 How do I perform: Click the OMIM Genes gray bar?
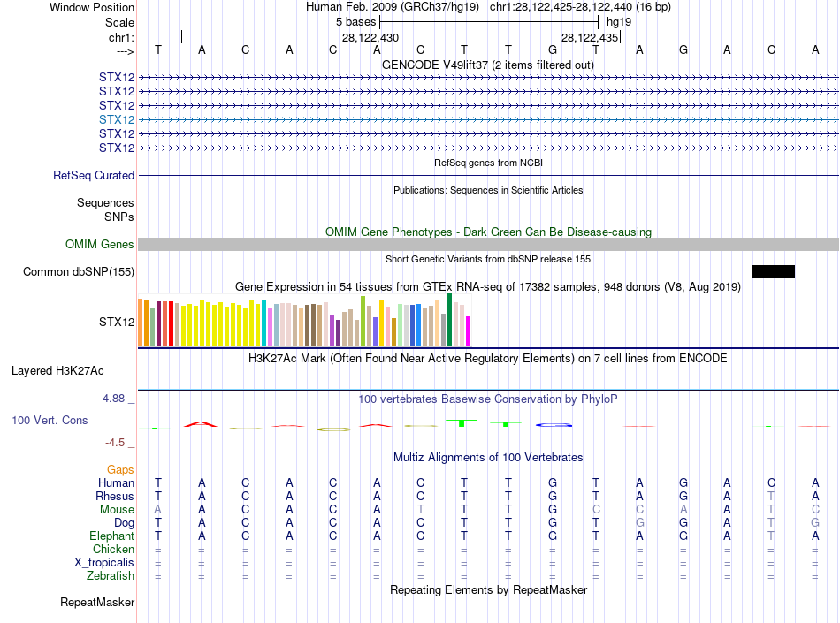tap(488, 245)
